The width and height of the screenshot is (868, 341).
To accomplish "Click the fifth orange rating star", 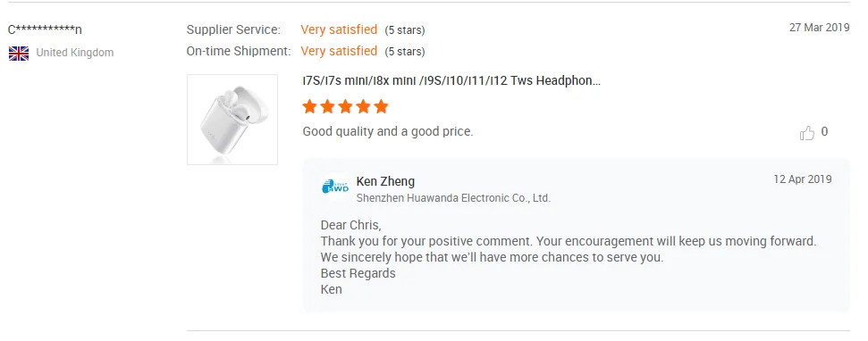I will pyautogui.click(x=381, y=106).
